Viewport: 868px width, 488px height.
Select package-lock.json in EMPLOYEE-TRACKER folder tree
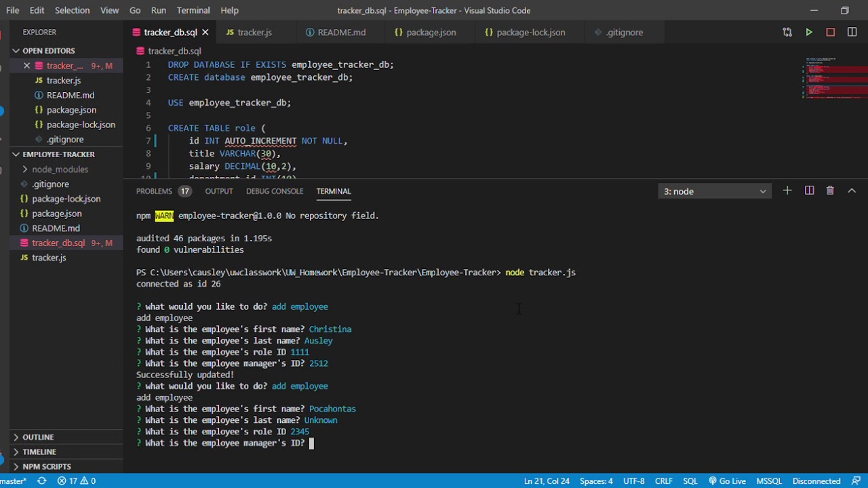click(x=66, y=199)
